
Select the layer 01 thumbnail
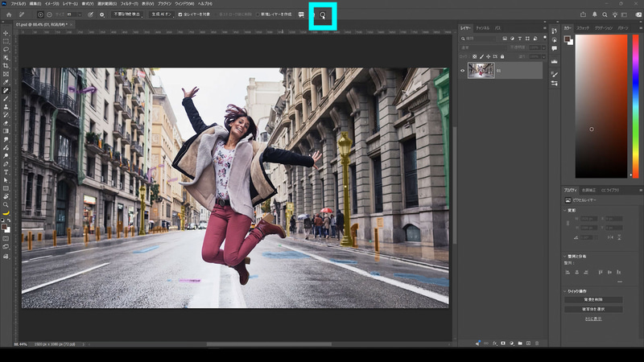coord(481,71)
